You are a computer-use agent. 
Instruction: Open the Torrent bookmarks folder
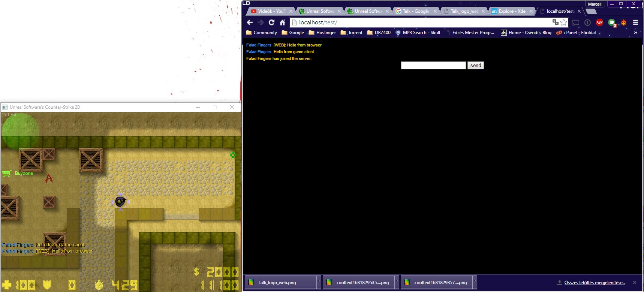tap(351, 33)
